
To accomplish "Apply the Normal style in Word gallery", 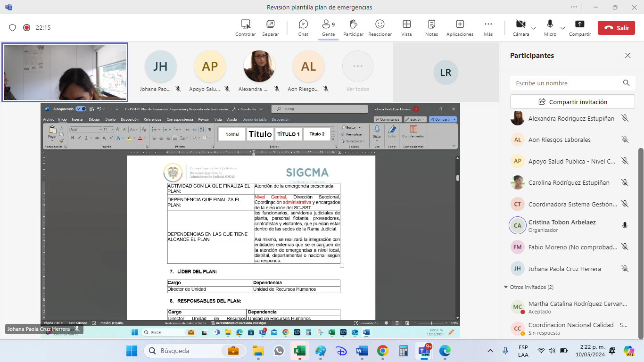I will pos(232,134).
